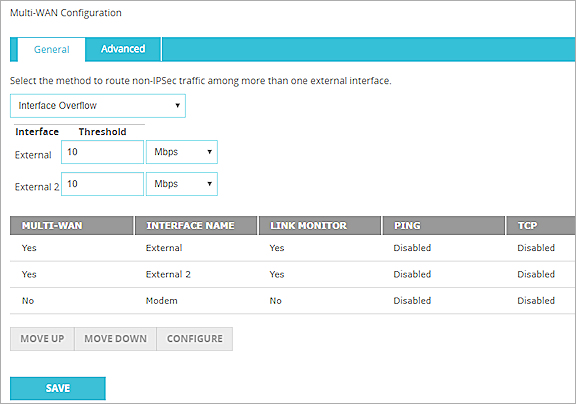Select the External 2 interface name cell
576x404 pixels.
[x=168, y=274]
